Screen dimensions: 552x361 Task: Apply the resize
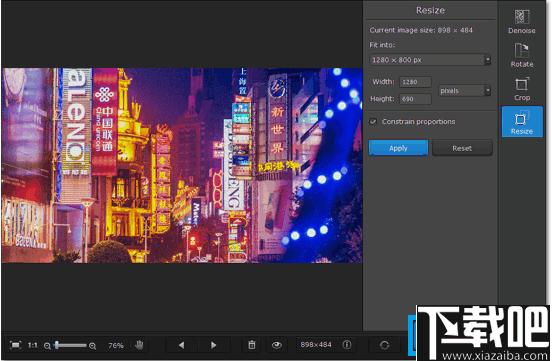(398, 148)
